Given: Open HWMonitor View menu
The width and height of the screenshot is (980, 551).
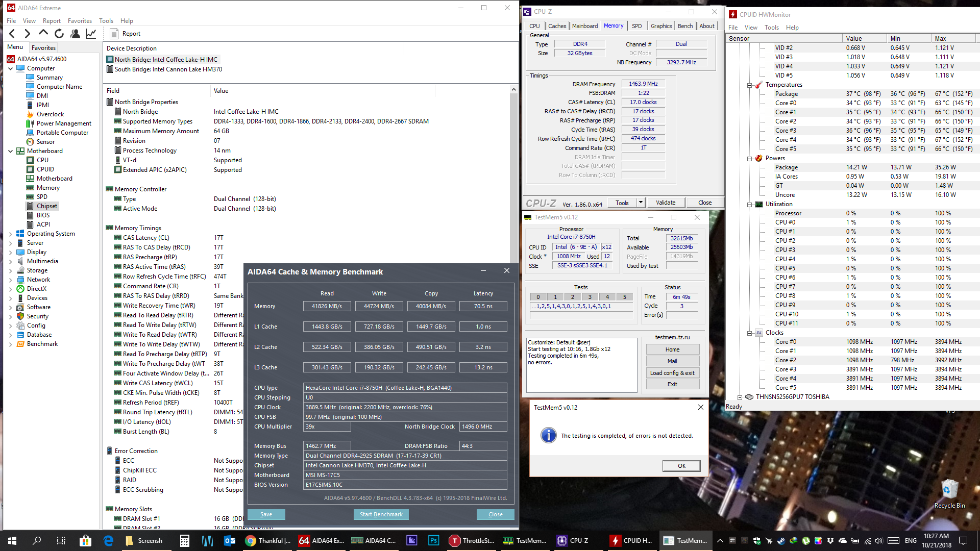Looking at the screenshot, I should tap(751, 28).
